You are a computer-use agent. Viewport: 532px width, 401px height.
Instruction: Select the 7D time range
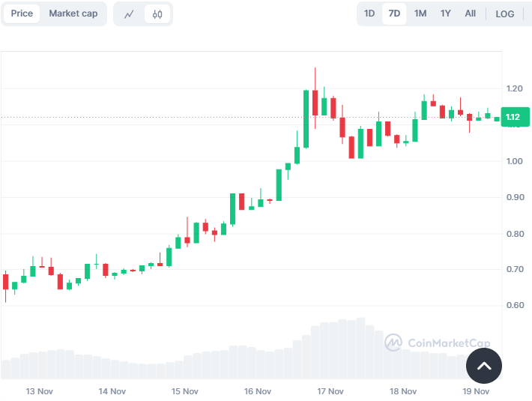(x=393, y=13)
